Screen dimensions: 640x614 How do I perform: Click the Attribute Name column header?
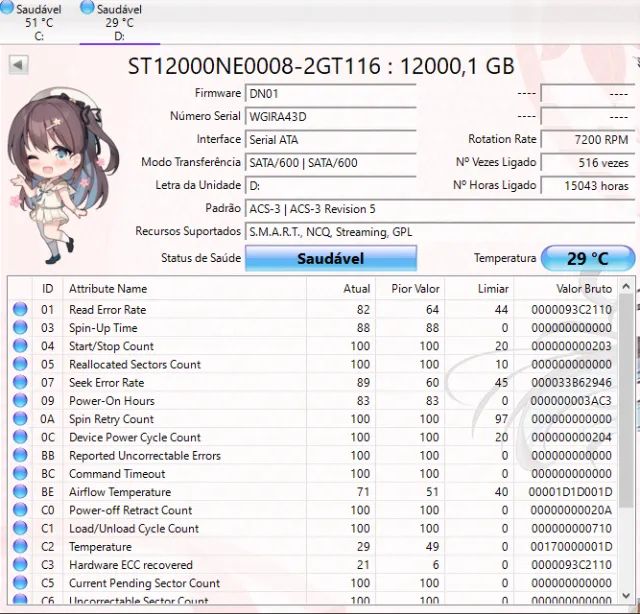pos(184,289)
